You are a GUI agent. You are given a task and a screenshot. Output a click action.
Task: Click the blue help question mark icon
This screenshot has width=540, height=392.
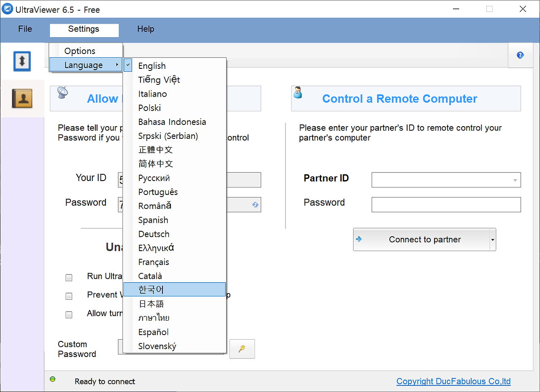(520, 55)
